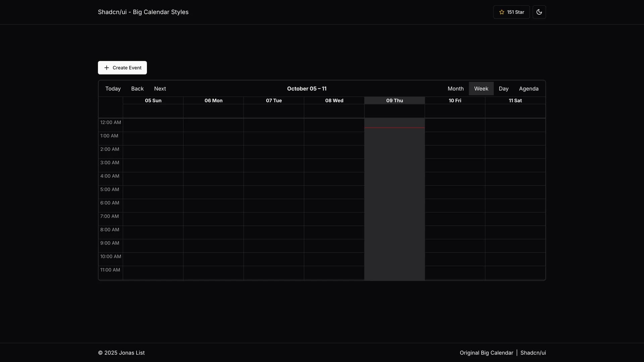Click the 151 Star GitHub button
This screenshot has height=362, width=644.
point(512,12)
